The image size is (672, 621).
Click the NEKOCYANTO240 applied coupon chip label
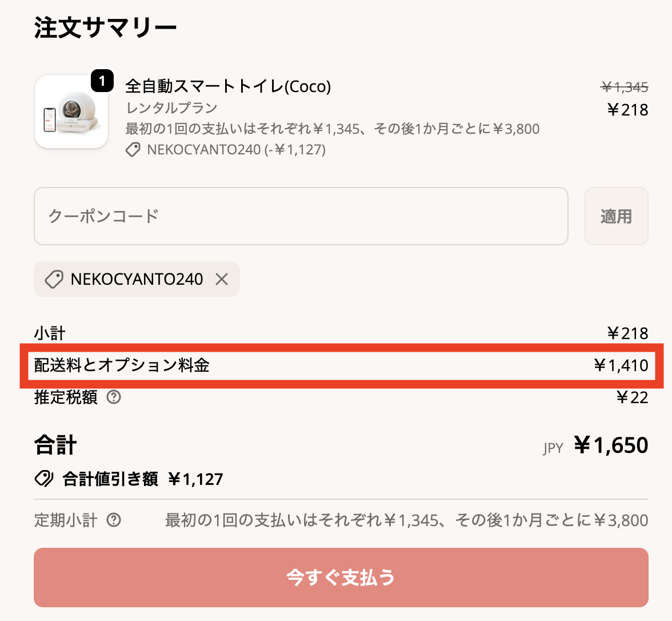tap(137, 279)
